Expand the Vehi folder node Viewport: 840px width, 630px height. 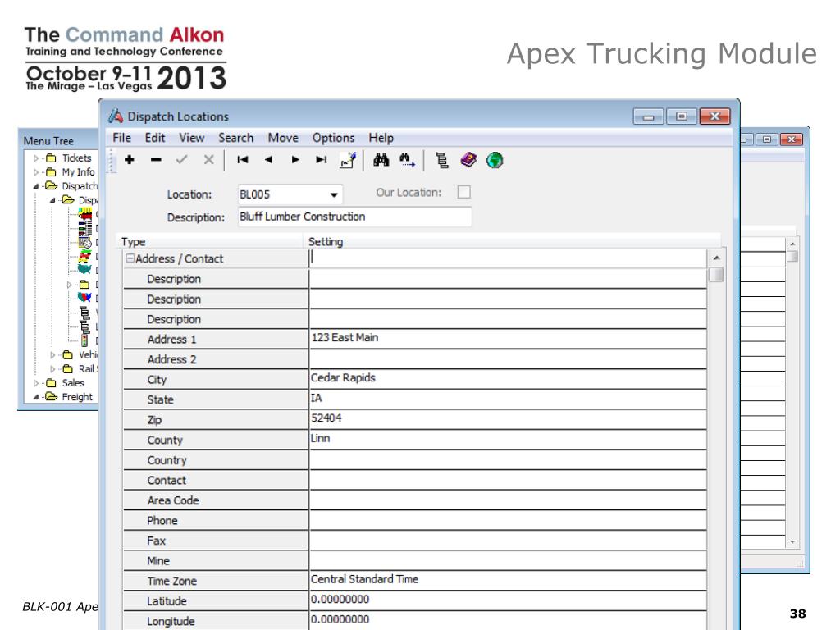click(52, 354)
